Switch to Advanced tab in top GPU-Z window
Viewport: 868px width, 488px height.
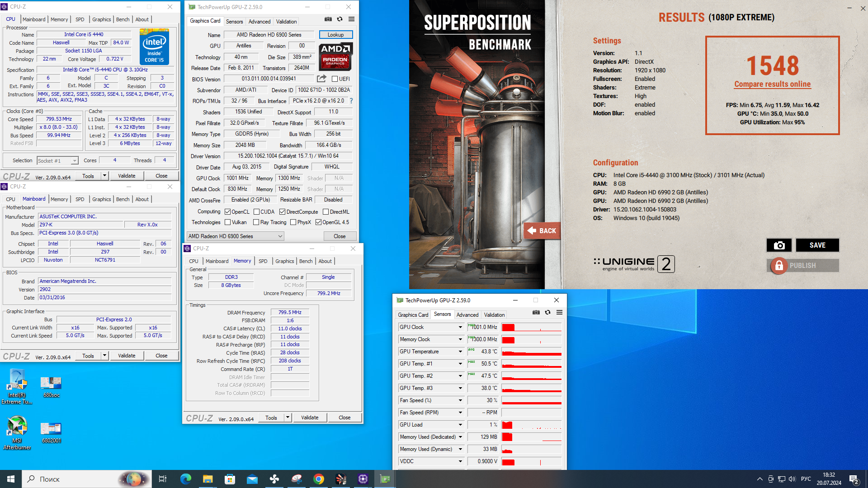[259, 22]
